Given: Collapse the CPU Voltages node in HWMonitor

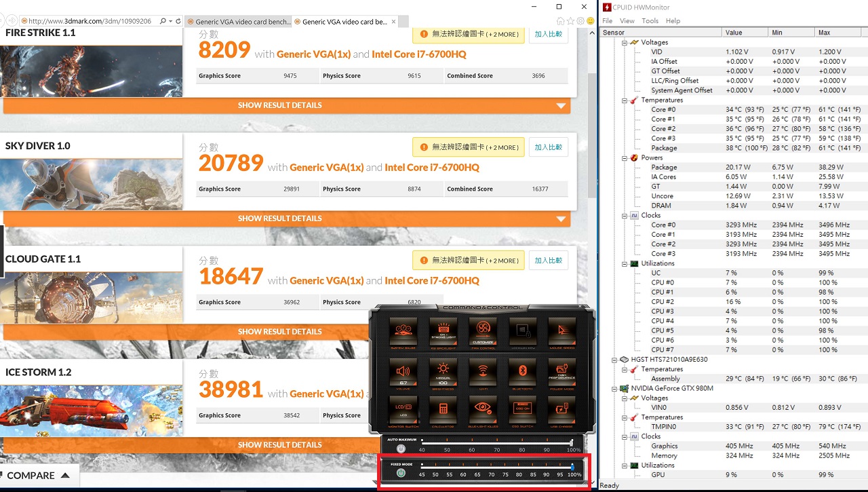Looking at the screenshot, I should 625,42.
